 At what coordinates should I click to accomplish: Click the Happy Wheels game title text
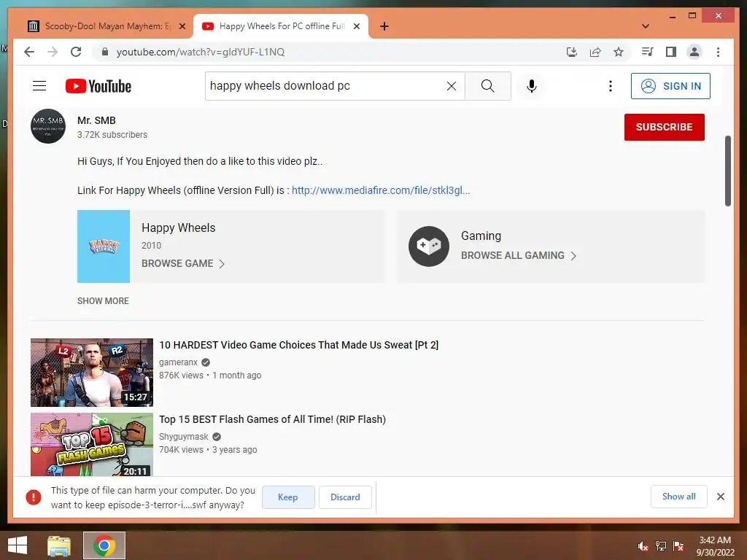click(178, 227)
